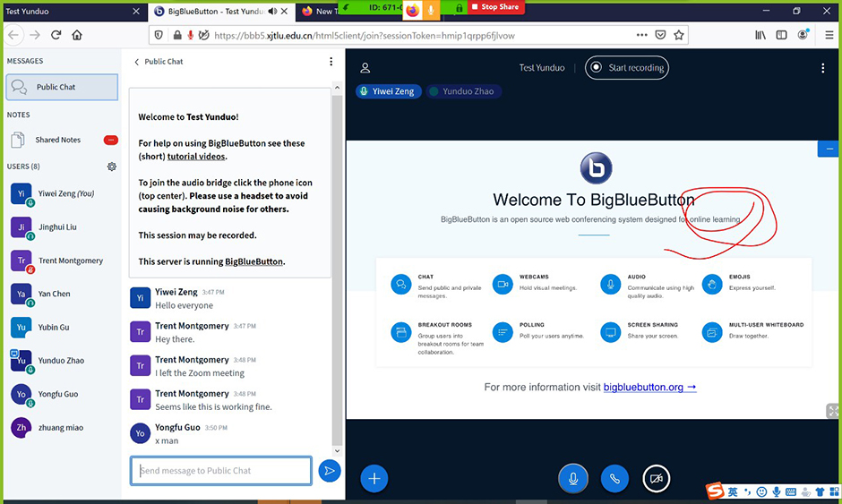The image size is (842, 504).
Task: Click Stop Share in the sharing bar
Action: click(x=495, y=7)
